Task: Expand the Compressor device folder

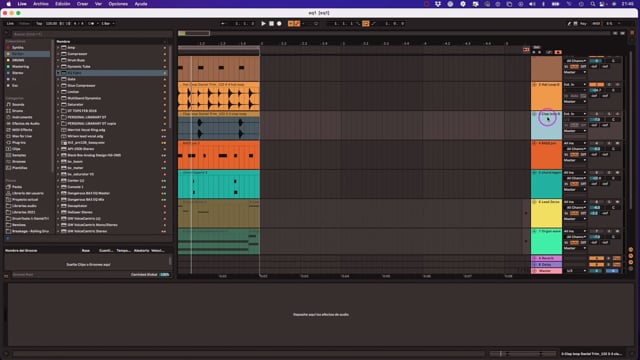Action: [x=58, y=54]
